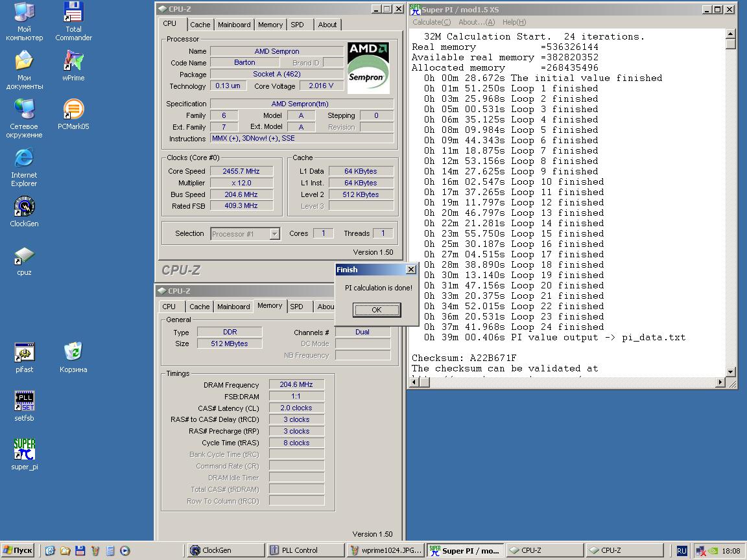The image size is (747, 560).
Task: Open the Mainboard tab in top CPU-Z
Action: (234, 25)
